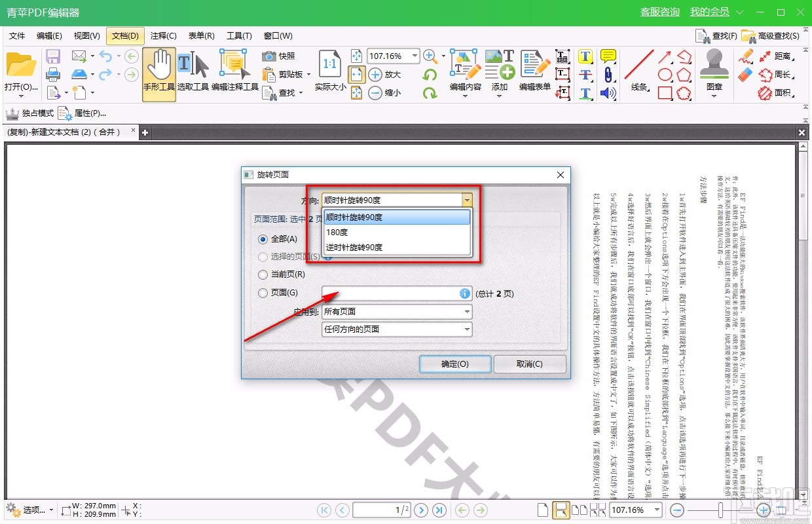This screenshot has height=524, width=812.
Task: Choose 顺时针旋转90度 in dropdown list
Action: [397, 217]
